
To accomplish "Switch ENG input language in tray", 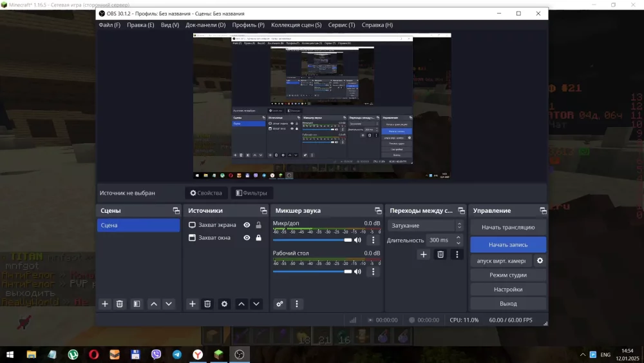I will tap(605, 355).
